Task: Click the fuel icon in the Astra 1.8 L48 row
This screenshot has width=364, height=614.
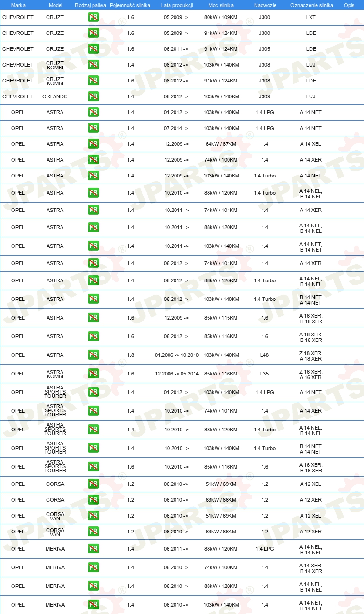Action: pos(93,355)
